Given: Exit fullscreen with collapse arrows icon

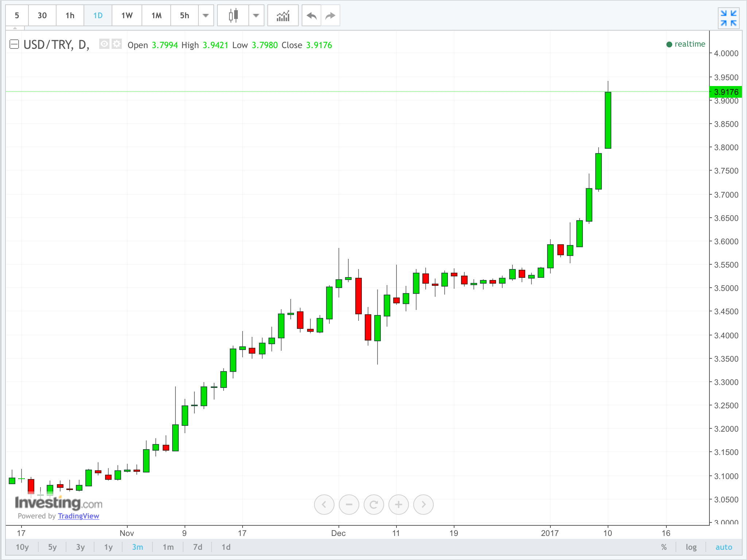Looking at the screenshot, I should point(729,18).
